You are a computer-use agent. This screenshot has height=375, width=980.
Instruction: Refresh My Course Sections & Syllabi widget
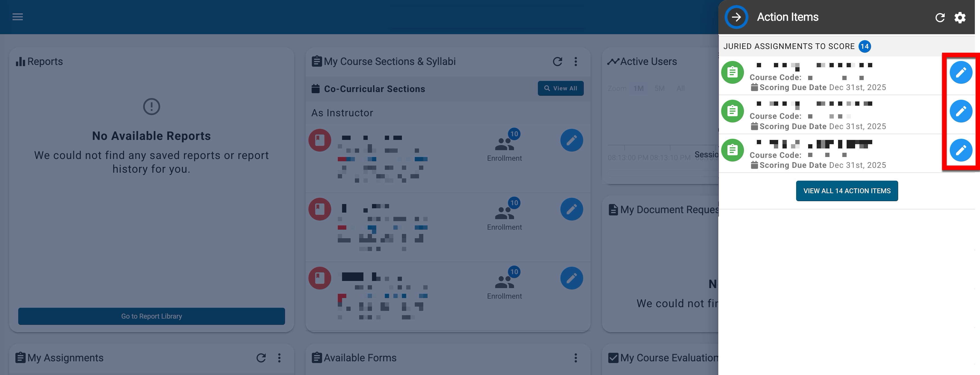(x=557, y=62)
